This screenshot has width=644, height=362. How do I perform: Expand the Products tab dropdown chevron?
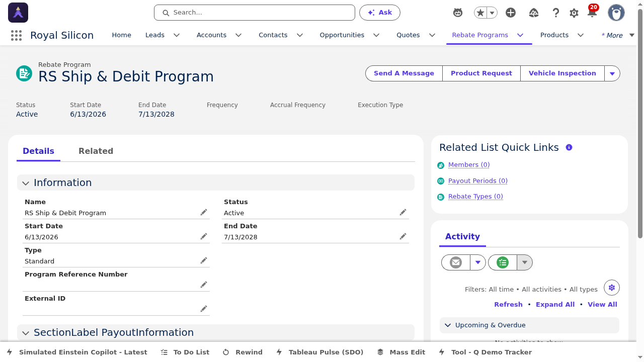(581, 35)
